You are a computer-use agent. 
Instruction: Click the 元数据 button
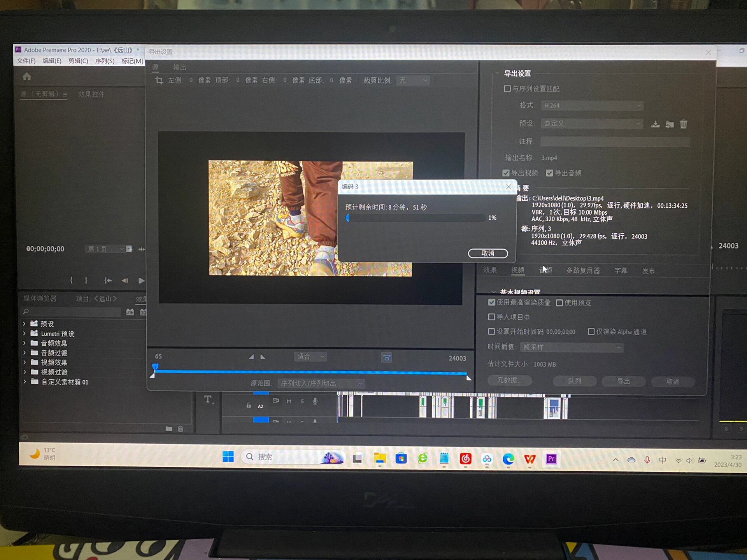click(509, 380)
